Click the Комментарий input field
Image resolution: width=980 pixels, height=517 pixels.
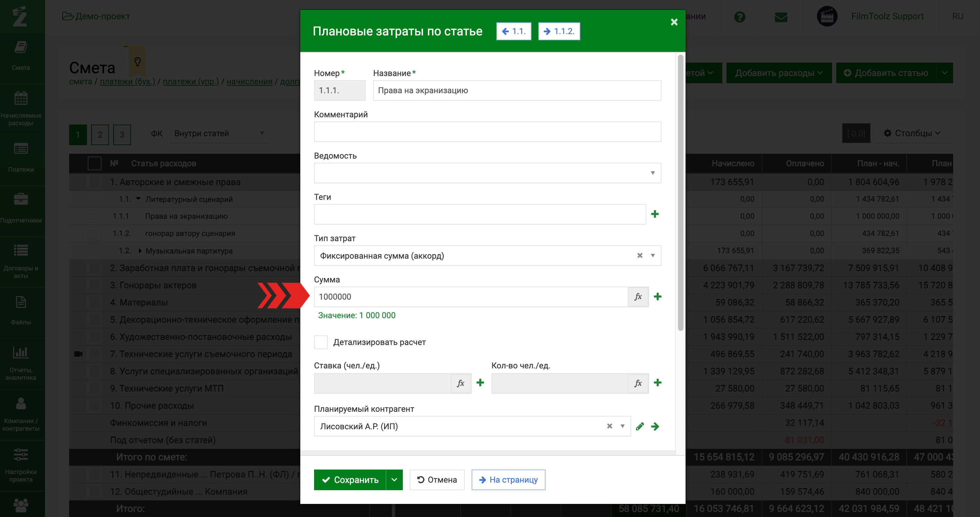point(487,132)
